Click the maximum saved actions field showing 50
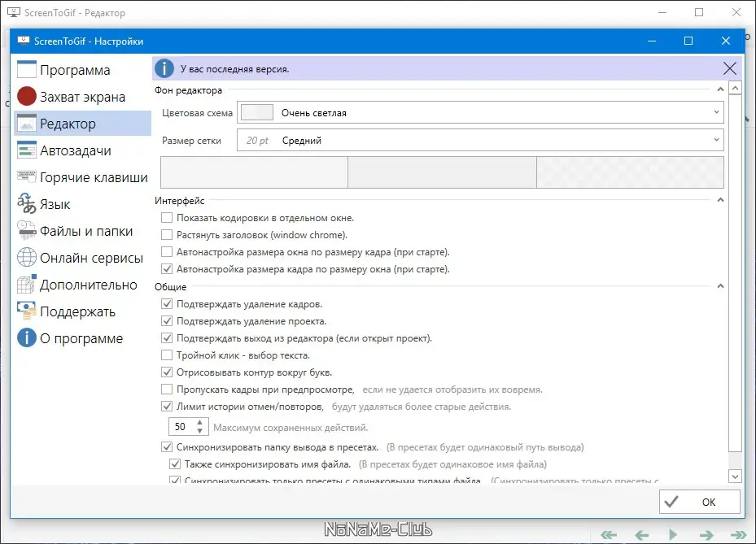The image size is (756, 544). 181,427
